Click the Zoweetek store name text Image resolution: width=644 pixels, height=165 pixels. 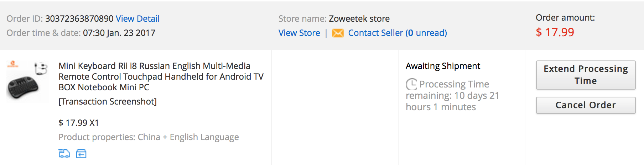(359, 18)
